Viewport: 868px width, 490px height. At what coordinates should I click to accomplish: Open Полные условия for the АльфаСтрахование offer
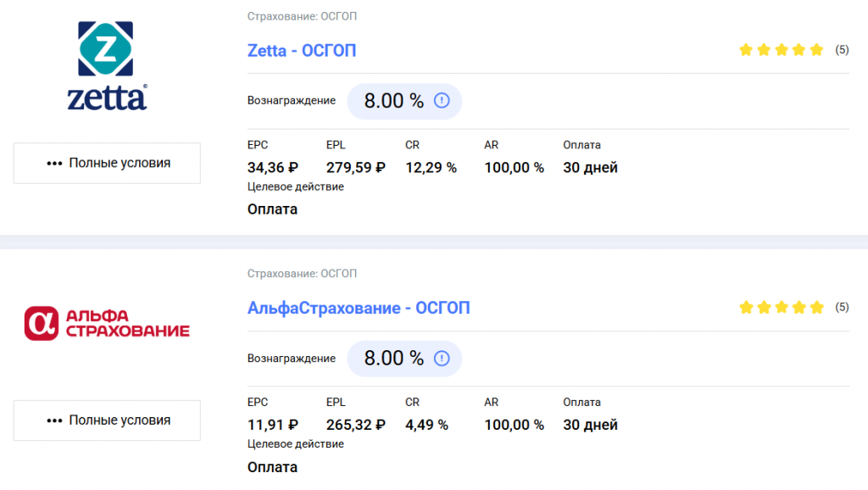click(107, 420)
